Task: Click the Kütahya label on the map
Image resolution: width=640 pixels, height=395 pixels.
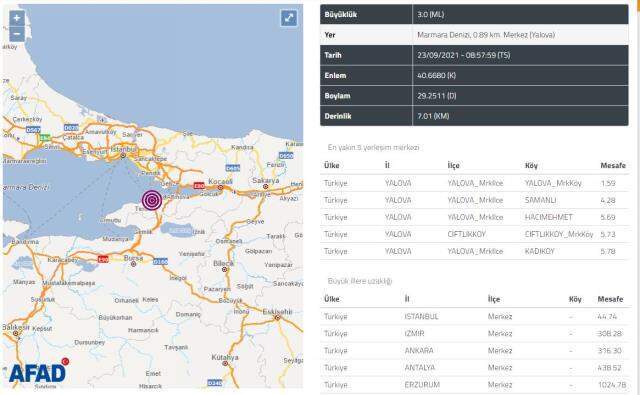Action: (225, 357)
